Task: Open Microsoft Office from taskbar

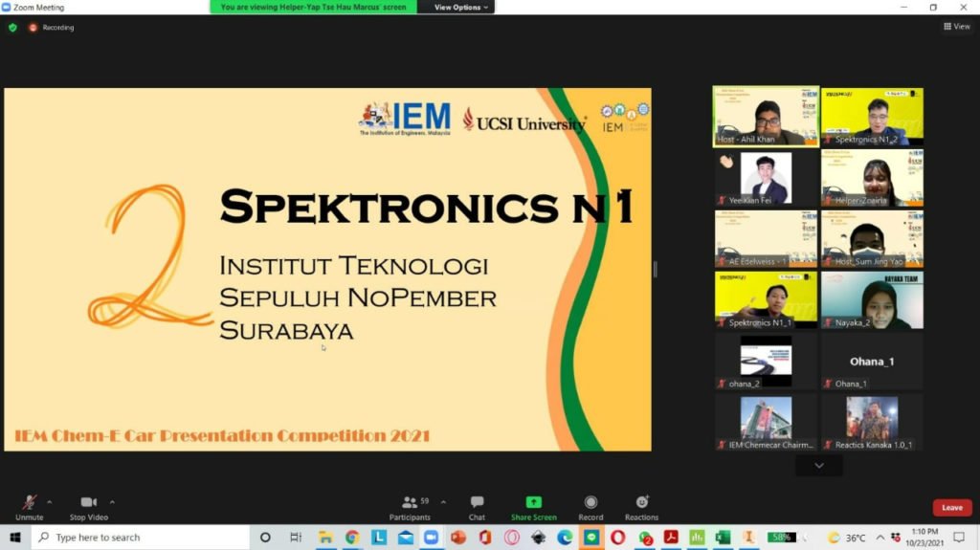Action: point(485,538)
